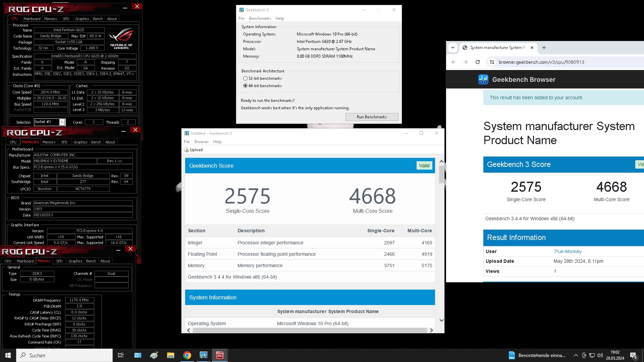The image size is (644, 362).
Task: Click Floating Point row in results table
Action: [x=310, y=254]
